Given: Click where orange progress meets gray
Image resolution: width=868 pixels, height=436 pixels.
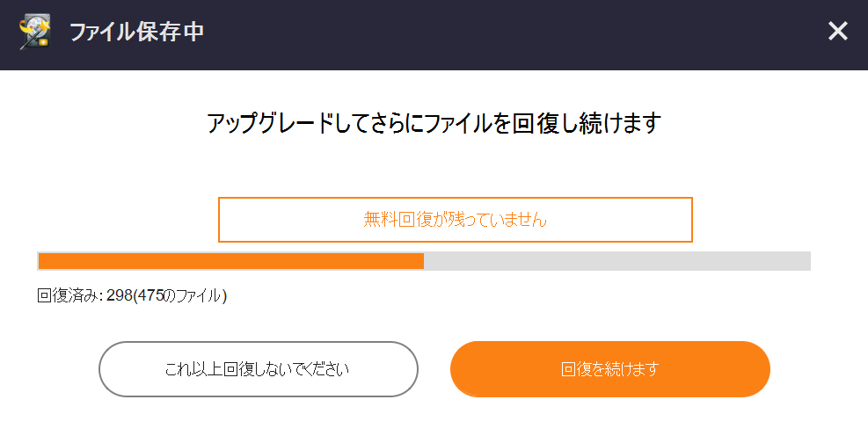Looking at the screenshot, I should 424,261.
